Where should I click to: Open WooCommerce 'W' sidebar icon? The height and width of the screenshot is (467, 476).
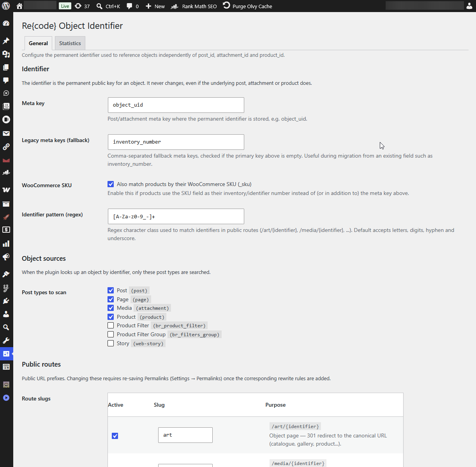coord(6,190)
